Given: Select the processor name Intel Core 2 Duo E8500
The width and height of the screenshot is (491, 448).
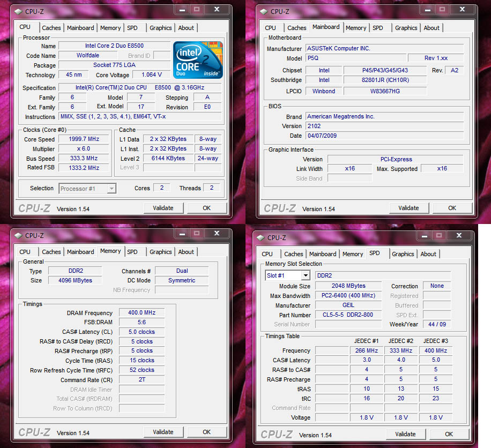Looking at the screenshot, I should pyautogui.click(x=114, y=46).
